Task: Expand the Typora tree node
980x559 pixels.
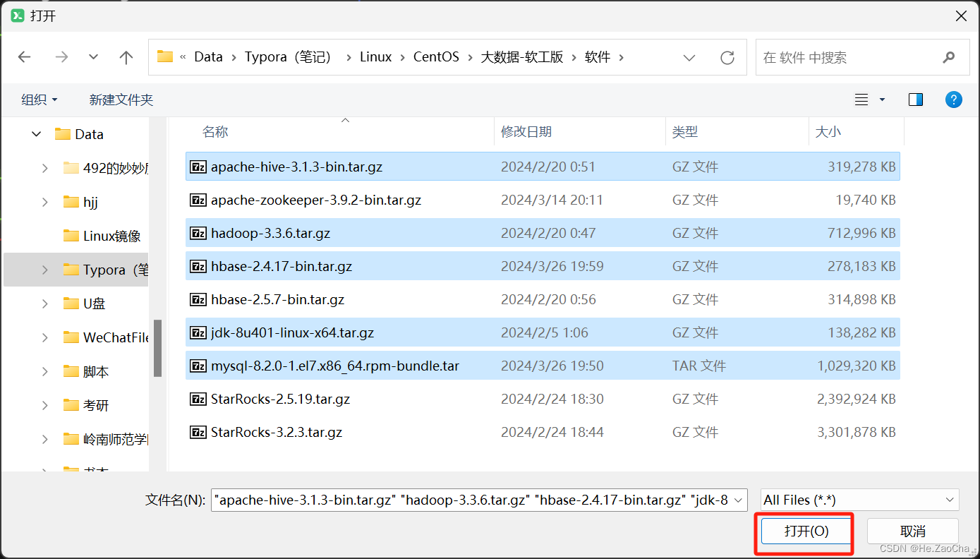Action: click(x=45, y=270)
